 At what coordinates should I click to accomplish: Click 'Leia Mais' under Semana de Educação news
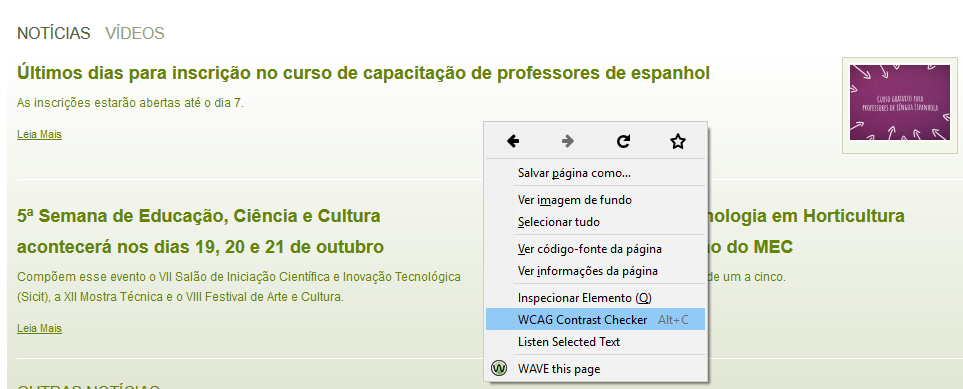click(39, 328)
